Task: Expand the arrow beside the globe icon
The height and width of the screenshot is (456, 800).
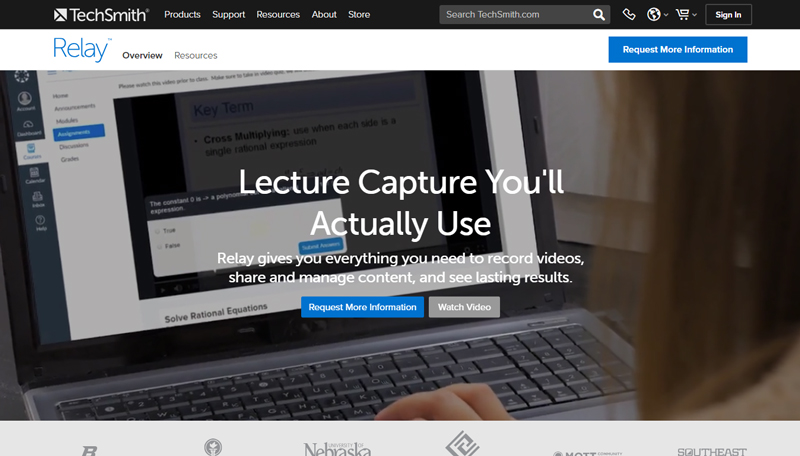Action: click(666, 16)
